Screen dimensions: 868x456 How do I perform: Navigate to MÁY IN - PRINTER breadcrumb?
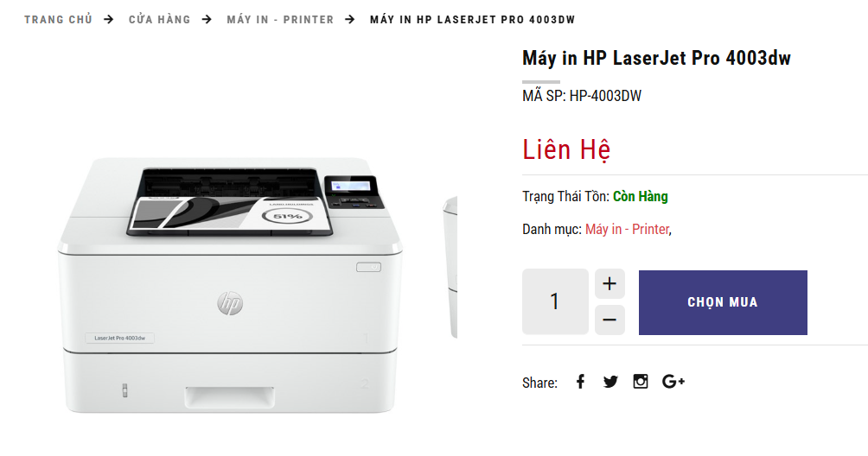tap(280, 19)
